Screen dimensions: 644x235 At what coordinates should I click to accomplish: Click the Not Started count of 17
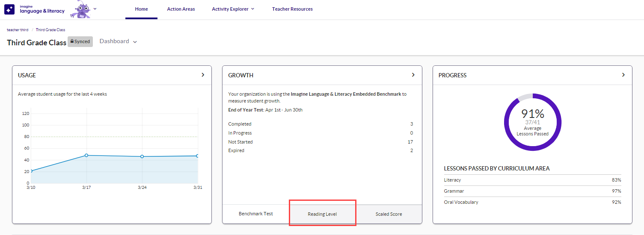tap(410, 142)
